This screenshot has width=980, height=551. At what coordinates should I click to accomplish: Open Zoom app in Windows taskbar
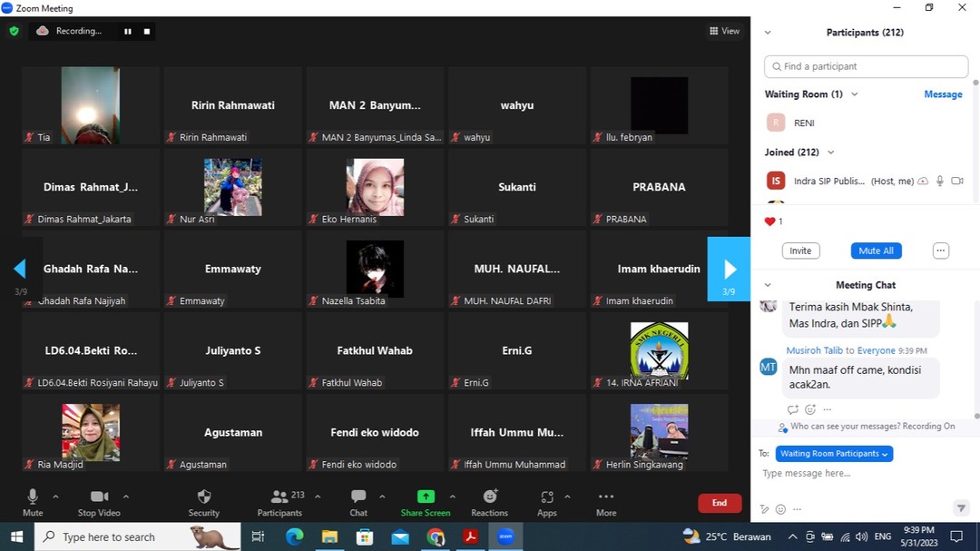[x=505, y=536]
